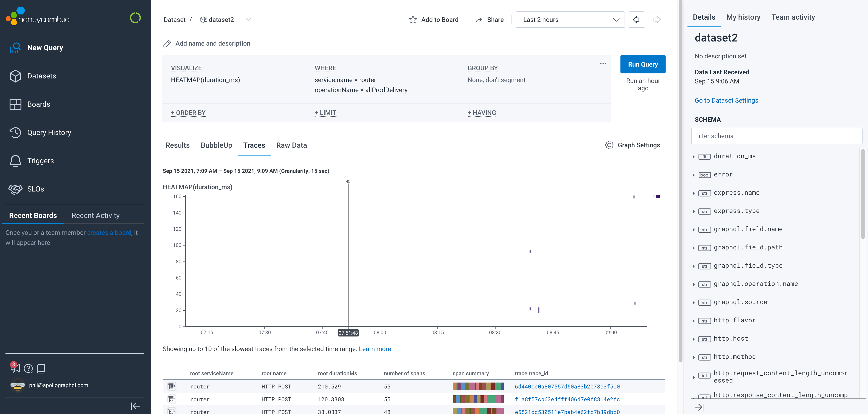Open the Last 2 hours dropdown
Screen dimensions: 868x414
point(570,20)
